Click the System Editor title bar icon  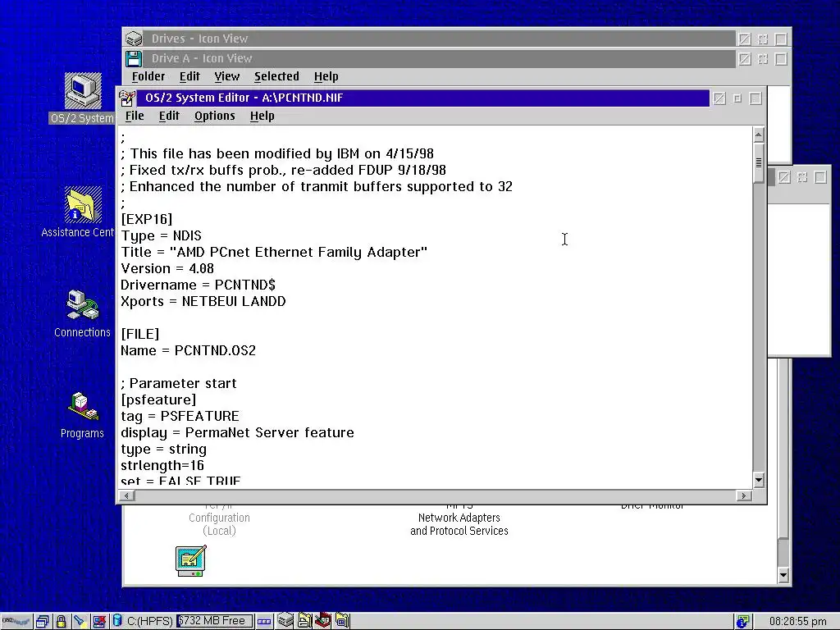pyautogui.click(x=127, y=98)
